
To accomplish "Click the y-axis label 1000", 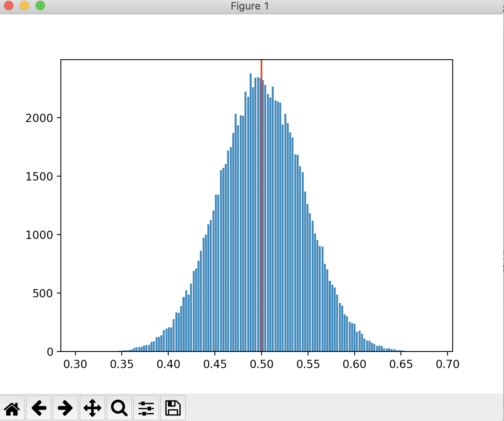I will pos(39,235).
